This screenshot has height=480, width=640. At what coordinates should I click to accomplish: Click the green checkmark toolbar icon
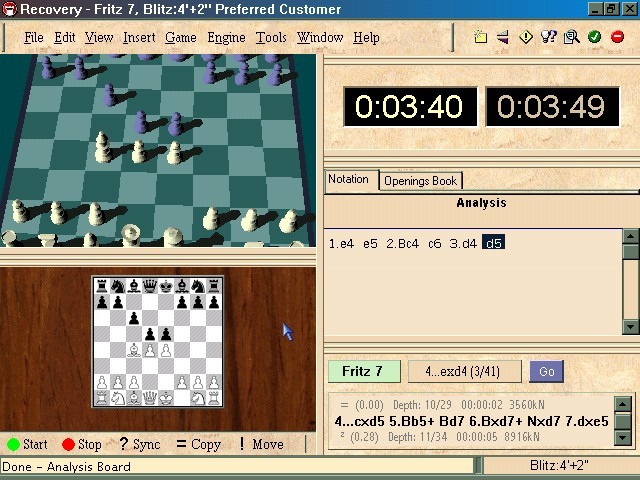(x=594, y=37)
